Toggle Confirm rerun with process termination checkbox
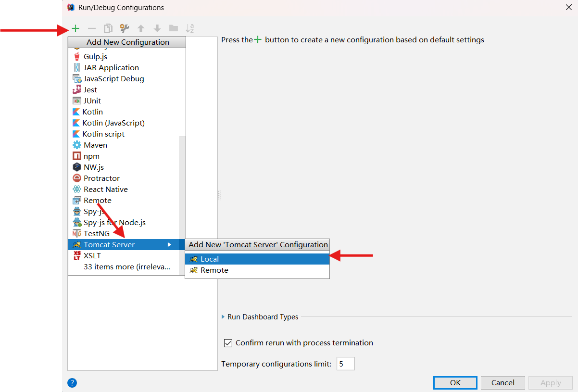578x392 pixels. click(x=228, y=343)
